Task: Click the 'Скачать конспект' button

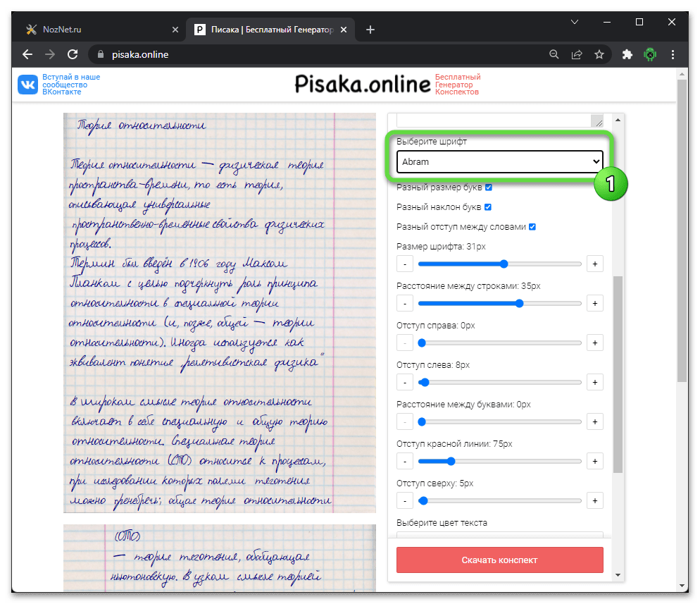Action: click(499, 560)
